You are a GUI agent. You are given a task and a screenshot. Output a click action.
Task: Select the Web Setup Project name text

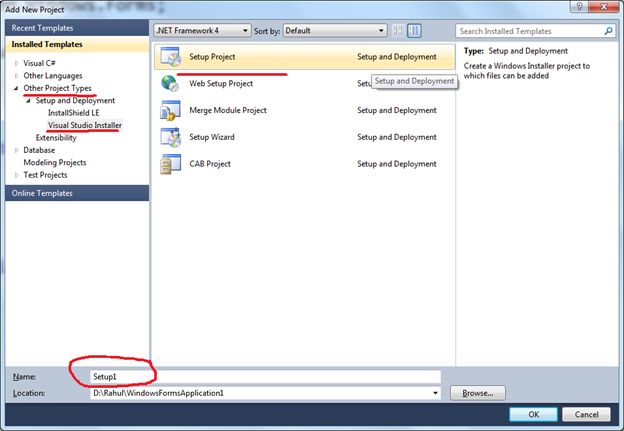221,84
